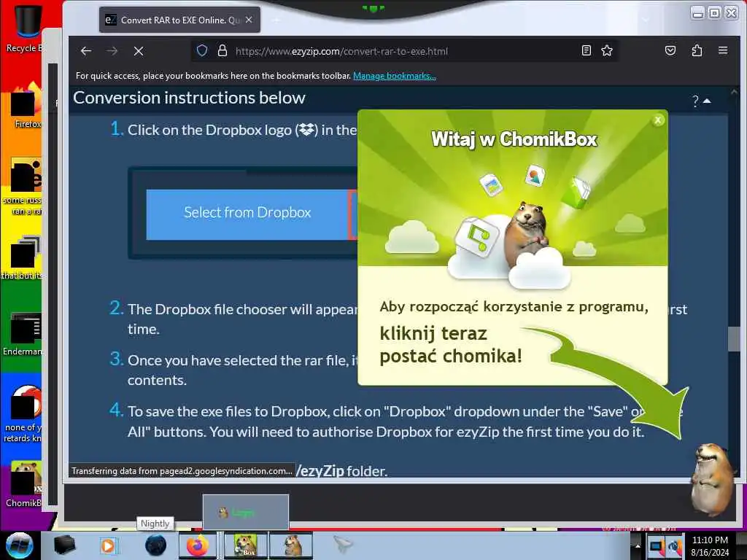Open the Windows Start orb
Image resolution: width=747 pixels, height=560 pixels.
pyautogui.click(x=19, y=545)
